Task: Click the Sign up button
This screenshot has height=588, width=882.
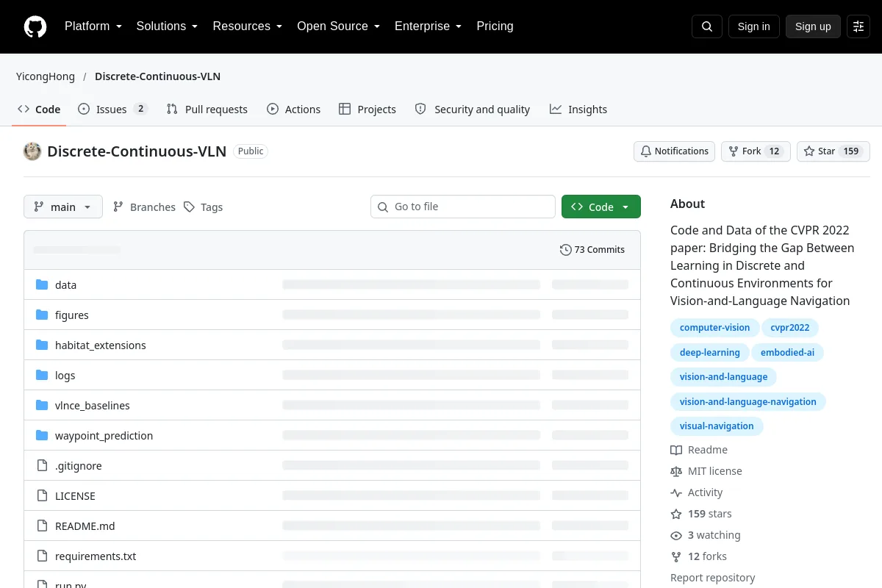Action: tap(813, 26)
